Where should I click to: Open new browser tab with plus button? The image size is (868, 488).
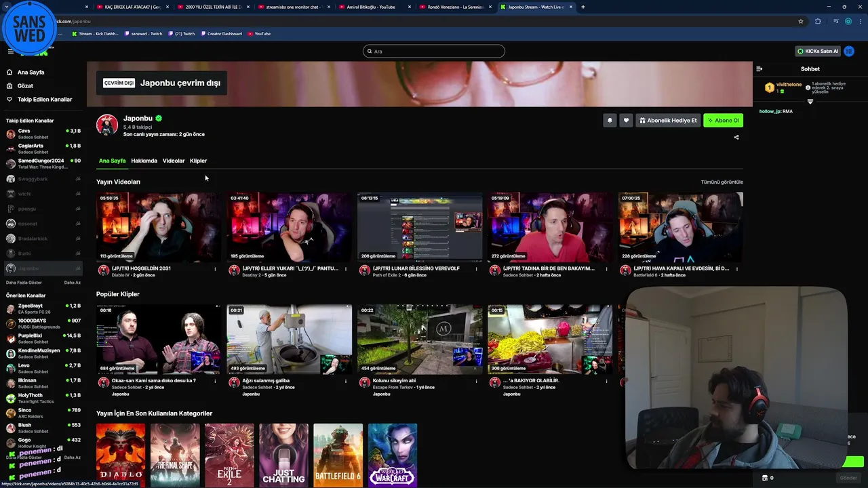pyautogui.click(x=583, y=7)
